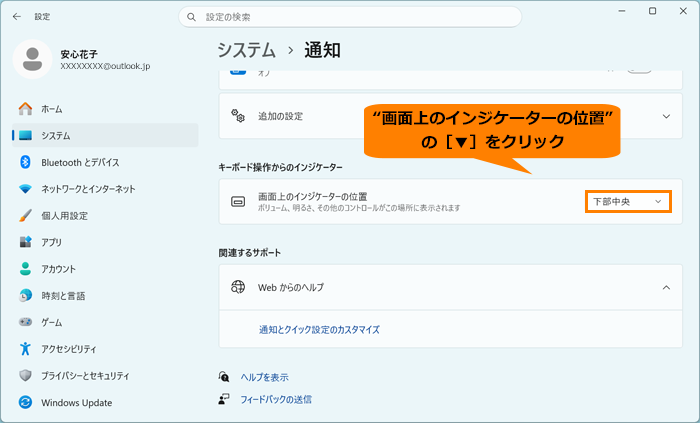
Task: Open ネットワークとインターネット settings
Action: pos(105,189)
